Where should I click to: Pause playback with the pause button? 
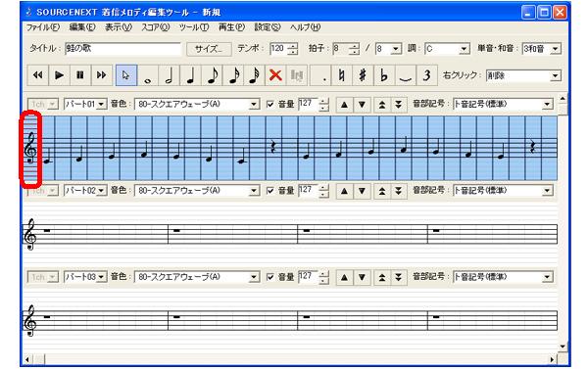80,75
